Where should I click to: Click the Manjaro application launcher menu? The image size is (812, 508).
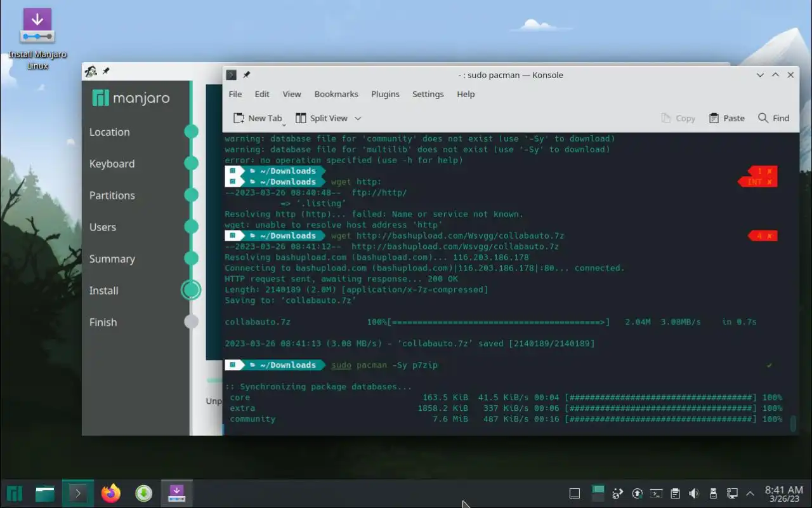tap(15, 493)
